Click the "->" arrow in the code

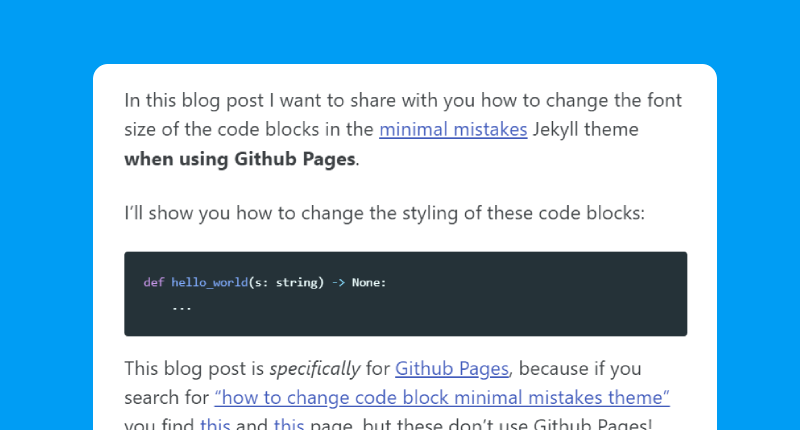338,282
